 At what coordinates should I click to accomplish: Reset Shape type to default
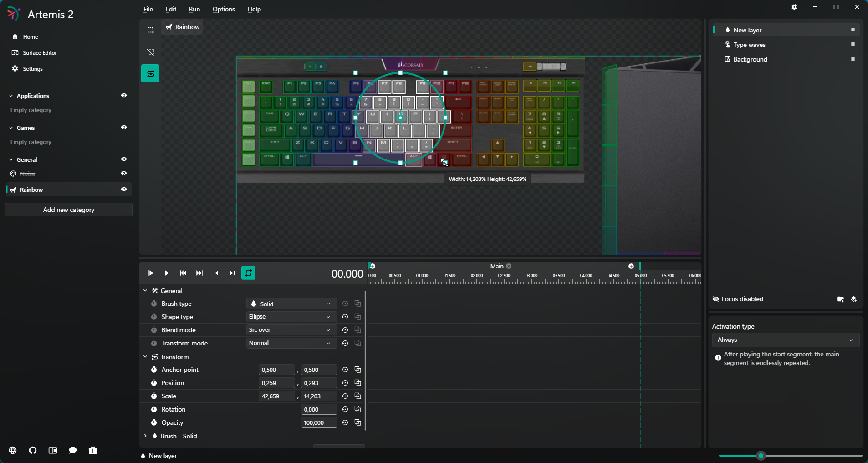345,317
